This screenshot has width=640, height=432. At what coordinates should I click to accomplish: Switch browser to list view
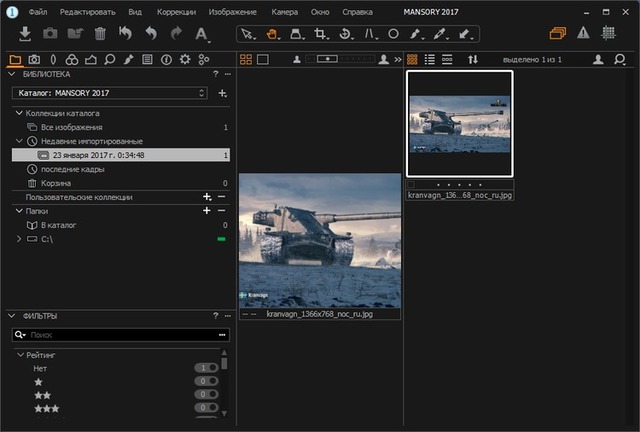[429, 60]
